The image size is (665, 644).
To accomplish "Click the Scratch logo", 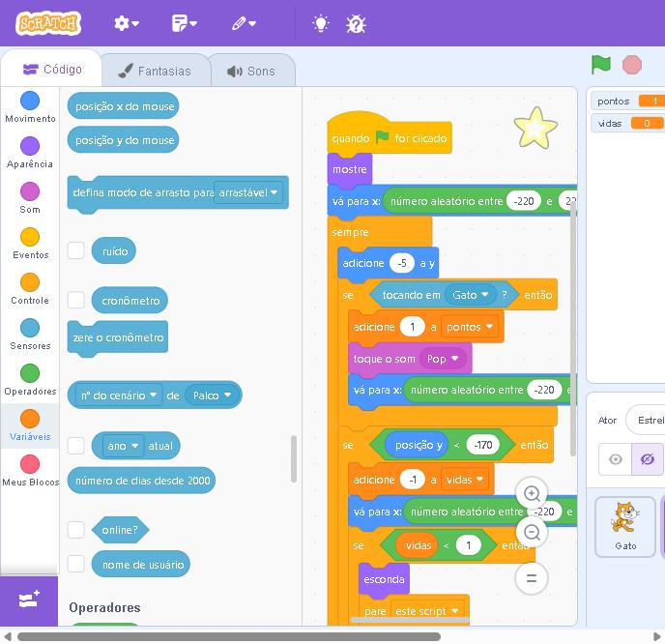I will [48, 23].
